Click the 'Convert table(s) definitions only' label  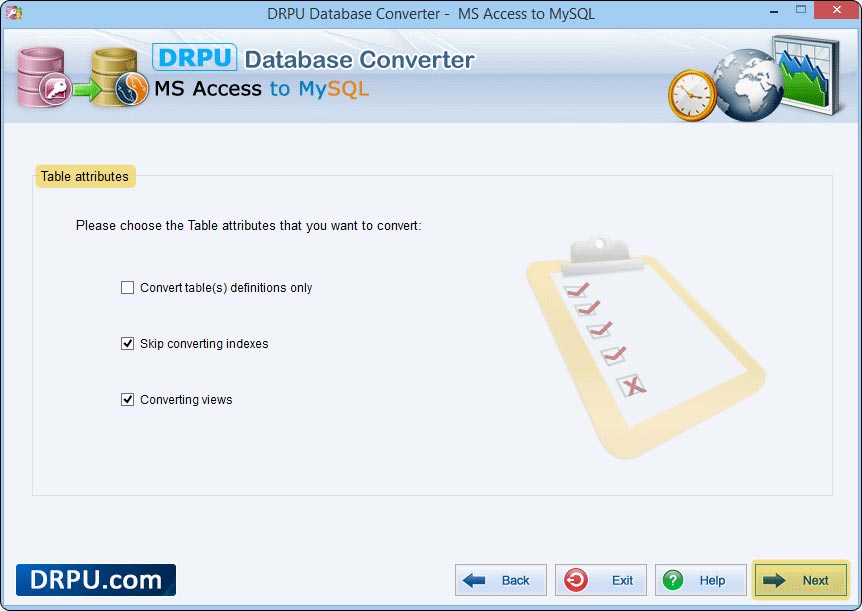pyautogui.click(x=226, y=288)
